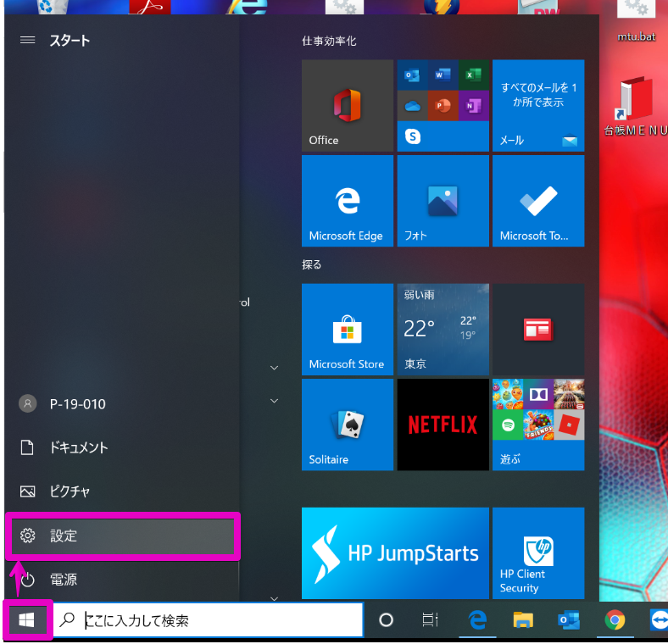Viewport: 668px width, 644px height.
Task: Select the mtu.bat desktop file
Action: [x=636, y=21]
